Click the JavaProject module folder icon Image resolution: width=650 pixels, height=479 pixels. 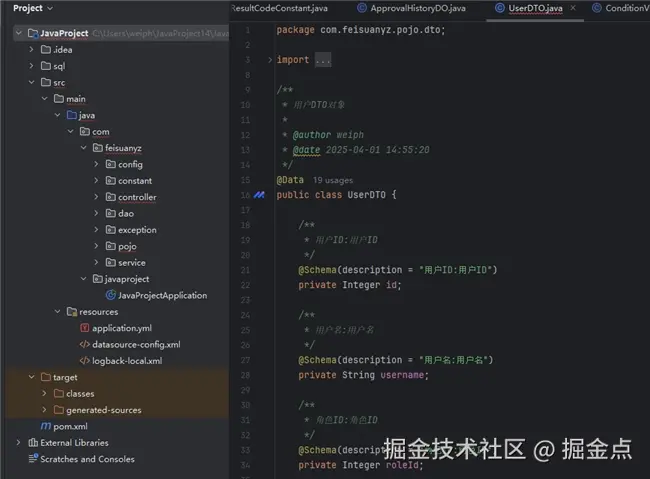click(x=33, y=33)
